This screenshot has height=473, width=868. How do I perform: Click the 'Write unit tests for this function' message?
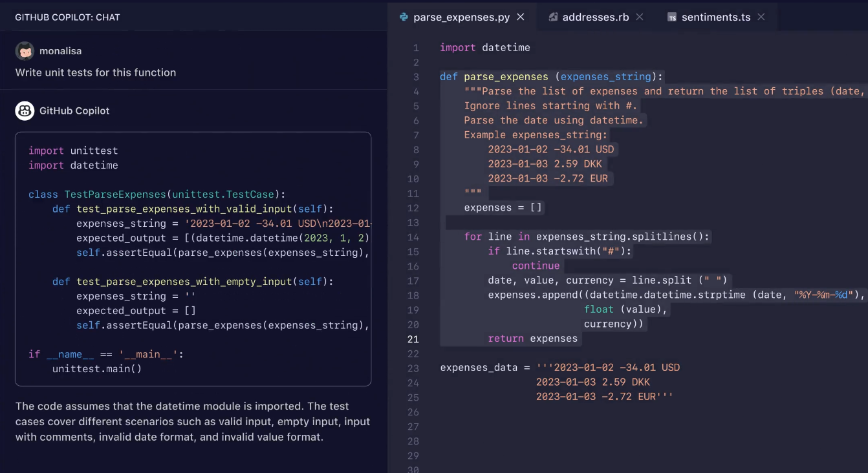click(96, 72)
